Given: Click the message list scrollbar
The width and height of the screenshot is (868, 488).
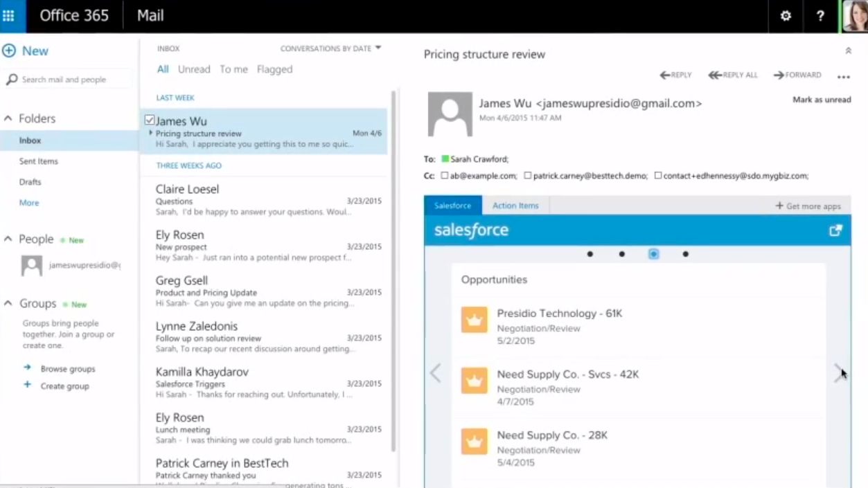Looking at the screenshot, I should coord(393,270).
